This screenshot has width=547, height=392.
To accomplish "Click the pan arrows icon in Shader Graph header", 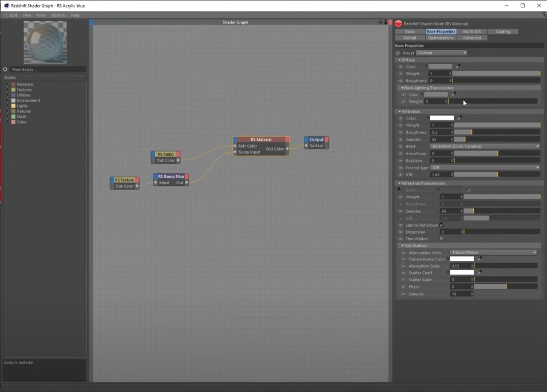I will point(380,22).
